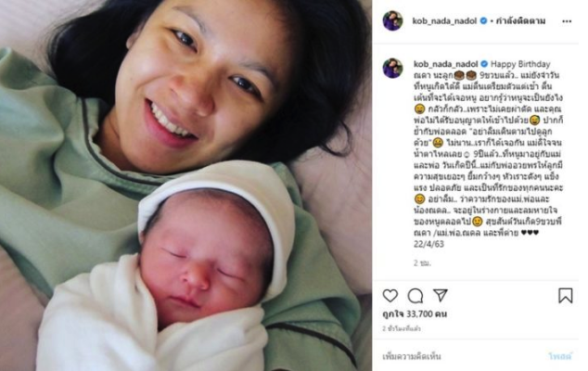Click the 2 ชม. caption time label
The height and width of the screenshot is (371, 588).
(423, 263)
